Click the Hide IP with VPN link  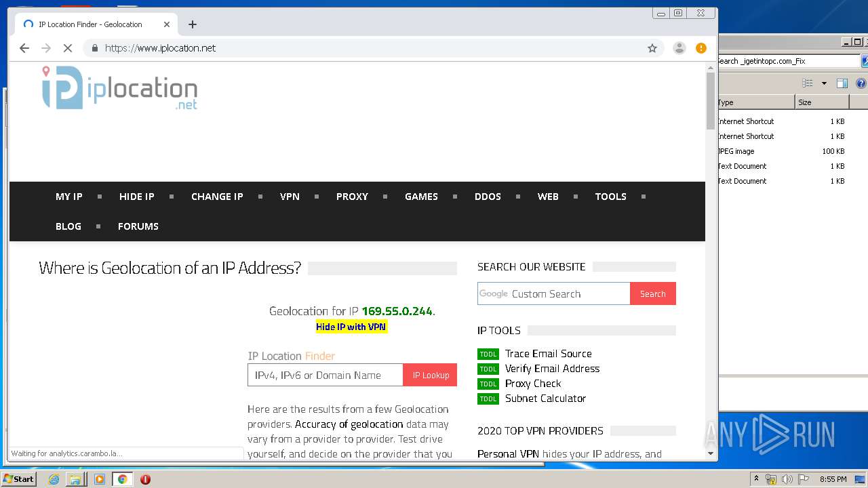[x=351, y=327]
